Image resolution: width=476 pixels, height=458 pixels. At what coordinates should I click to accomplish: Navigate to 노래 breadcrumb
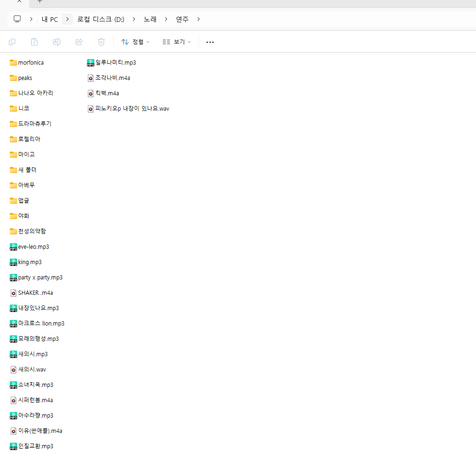150,19
